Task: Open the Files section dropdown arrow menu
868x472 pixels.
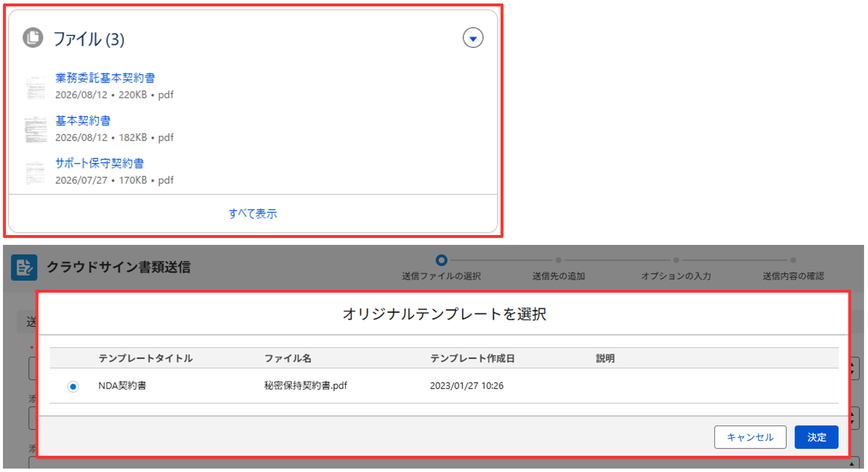Action: [x=472, y=38]
